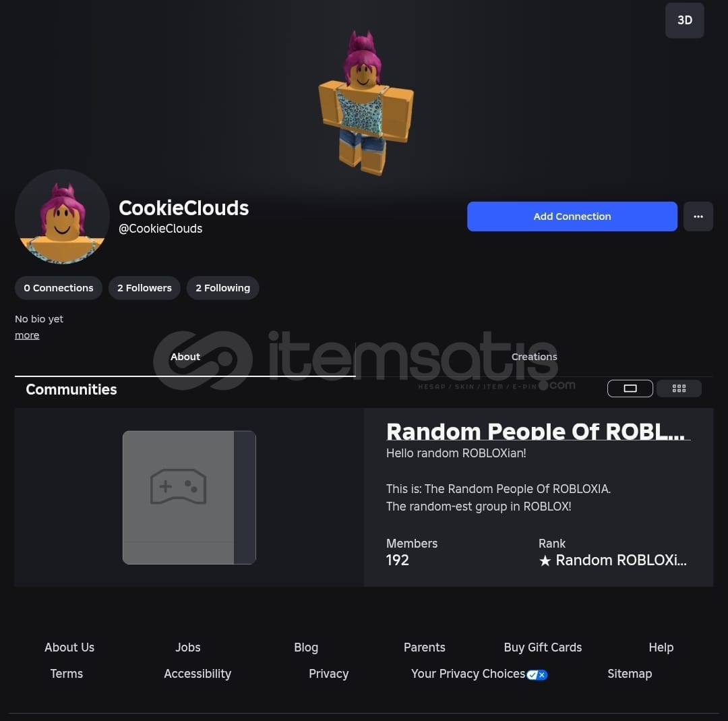Click the community placeholder gamepad image
This screenshot has height=721, width=728.
189,497
